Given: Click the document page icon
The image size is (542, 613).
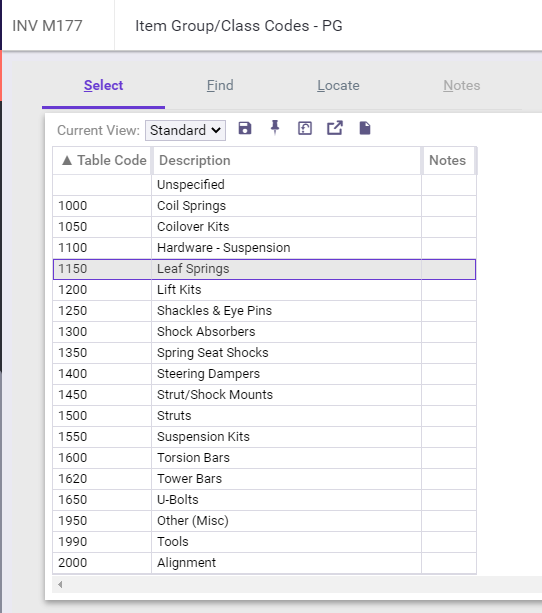Looking at the screenshot, I should (364, 128).
